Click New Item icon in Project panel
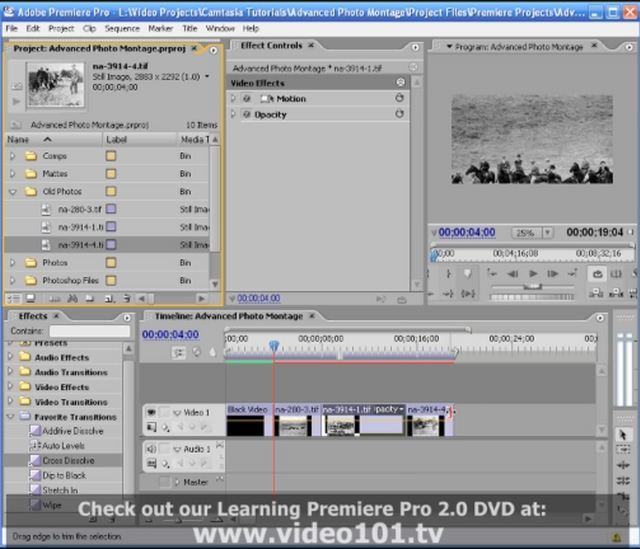The height and width of the screenshot is (549, 640). pyautogui.click(x=109, y=299)
